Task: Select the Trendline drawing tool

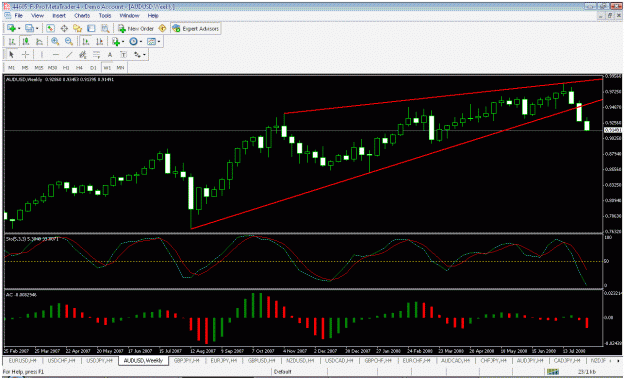Action: coord(69,55)
